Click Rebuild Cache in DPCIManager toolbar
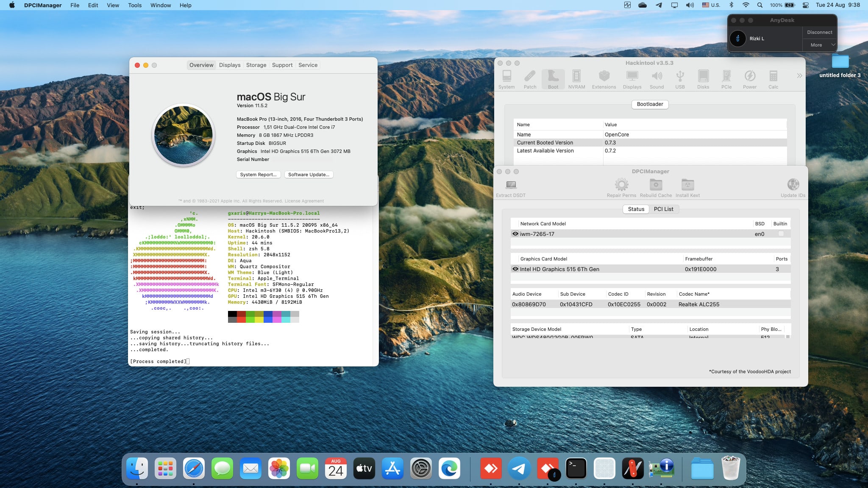 [x=656, y=186]
